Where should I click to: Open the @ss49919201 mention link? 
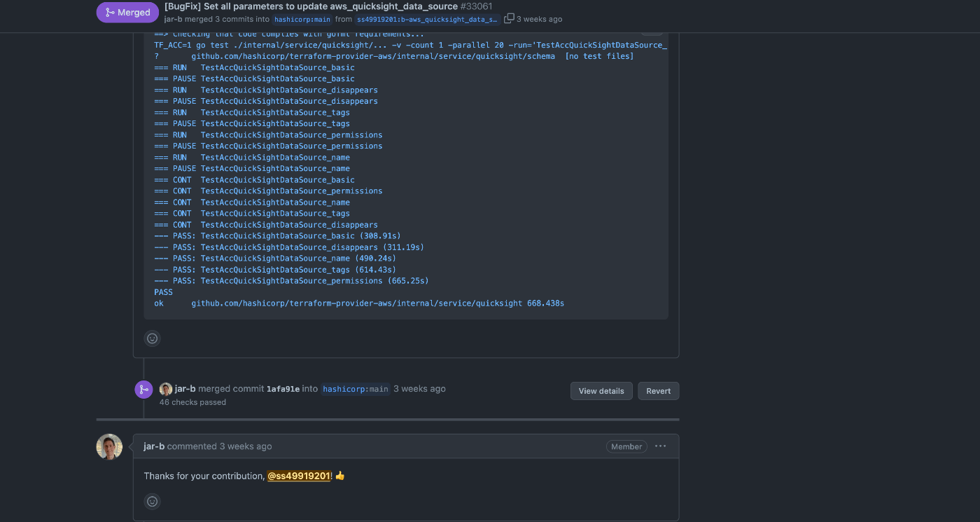(299, 476)
